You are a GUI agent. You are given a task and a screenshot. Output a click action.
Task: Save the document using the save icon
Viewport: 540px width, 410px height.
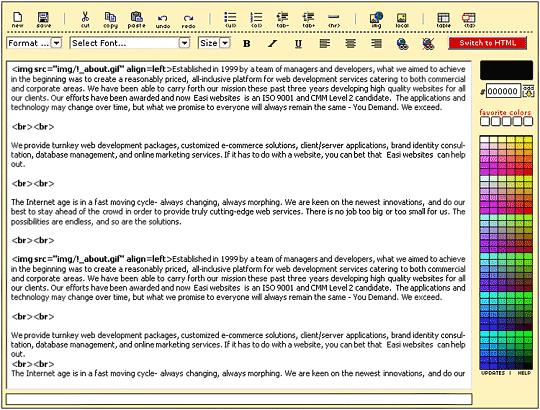pos(43,20)
